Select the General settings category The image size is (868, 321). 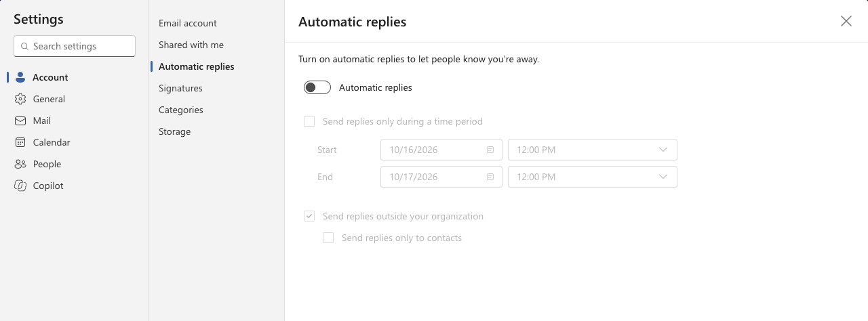point(75,99)
